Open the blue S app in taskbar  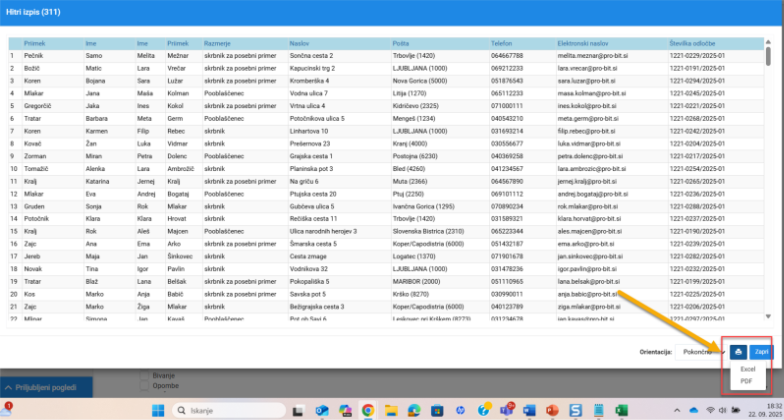[575, 410]
